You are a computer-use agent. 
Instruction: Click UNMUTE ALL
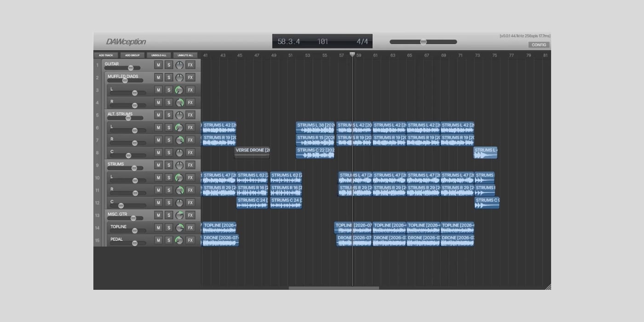click(185, 55)
